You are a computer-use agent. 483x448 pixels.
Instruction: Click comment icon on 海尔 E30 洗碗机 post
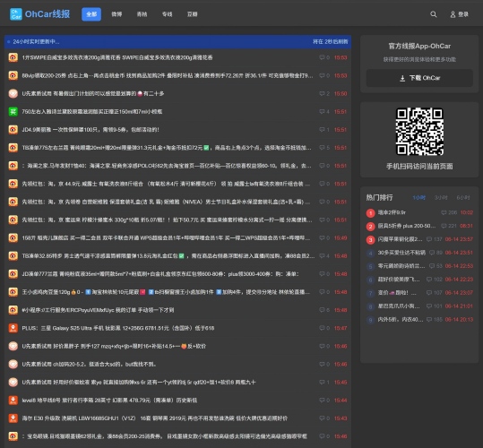[x=322, y=418]
